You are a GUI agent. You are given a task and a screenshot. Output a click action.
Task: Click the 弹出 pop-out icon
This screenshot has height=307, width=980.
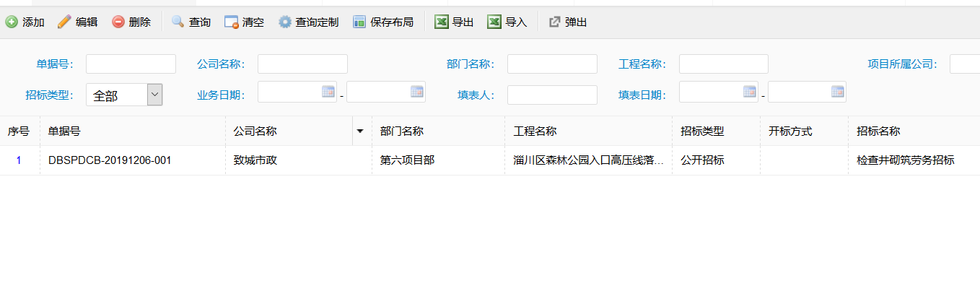pos(554,22)
